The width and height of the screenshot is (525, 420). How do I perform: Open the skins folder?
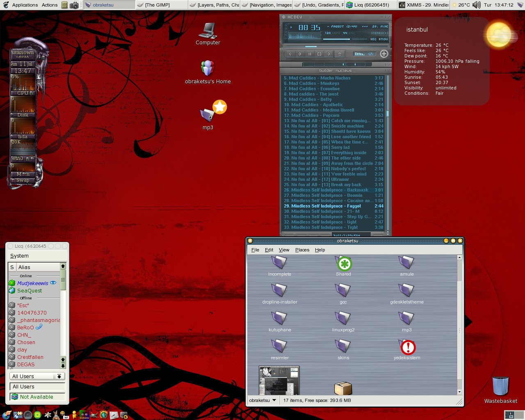pyautogui.click(x=343, y=349)
